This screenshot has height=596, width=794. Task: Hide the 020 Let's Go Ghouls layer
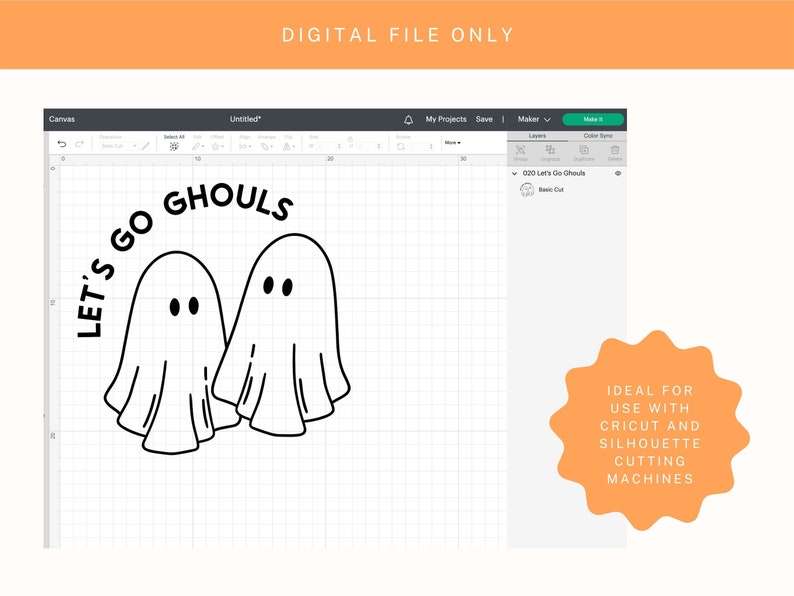(618, 173)
